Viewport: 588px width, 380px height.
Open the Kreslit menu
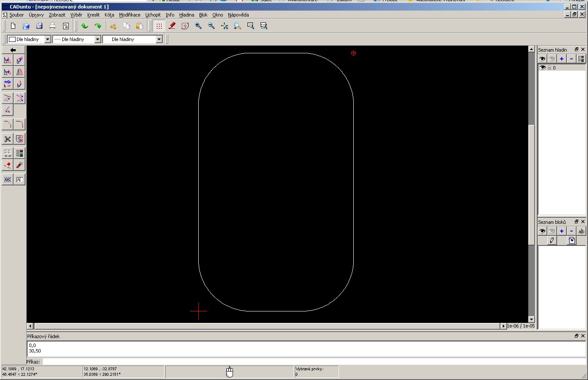tap(93, 15)
